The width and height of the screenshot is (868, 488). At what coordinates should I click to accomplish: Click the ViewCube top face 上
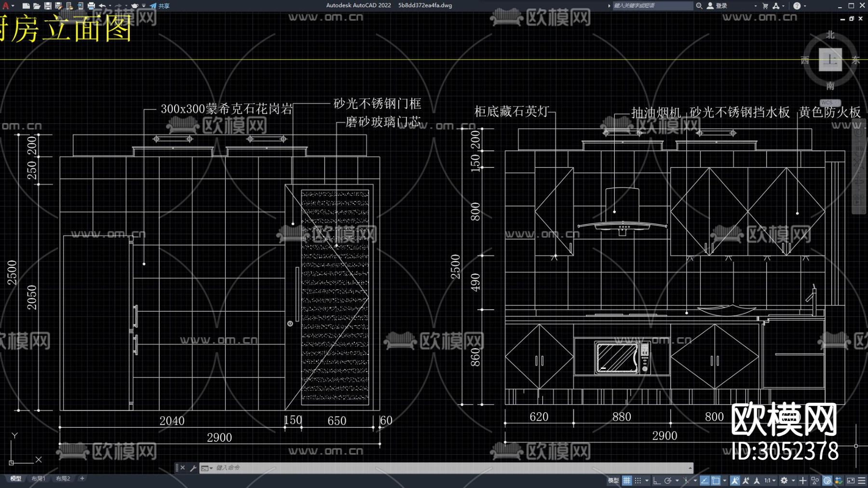[830, 60]
